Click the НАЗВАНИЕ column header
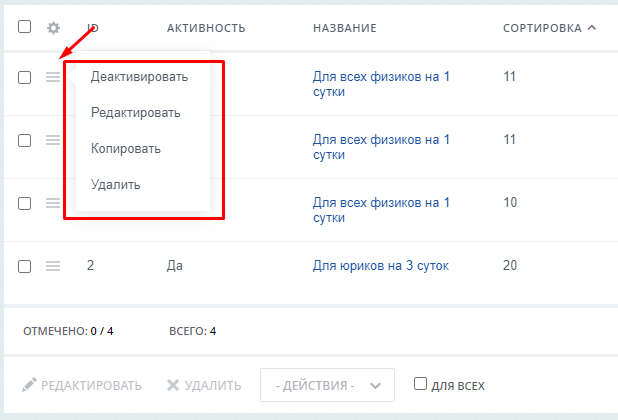 click(345, 28)
